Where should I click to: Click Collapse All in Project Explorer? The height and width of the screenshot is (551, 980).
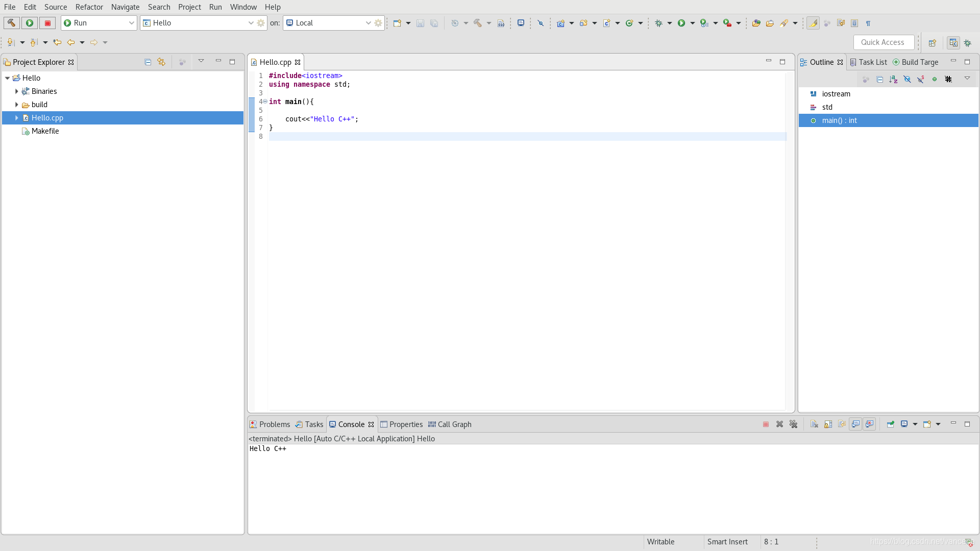click(148, 62)
